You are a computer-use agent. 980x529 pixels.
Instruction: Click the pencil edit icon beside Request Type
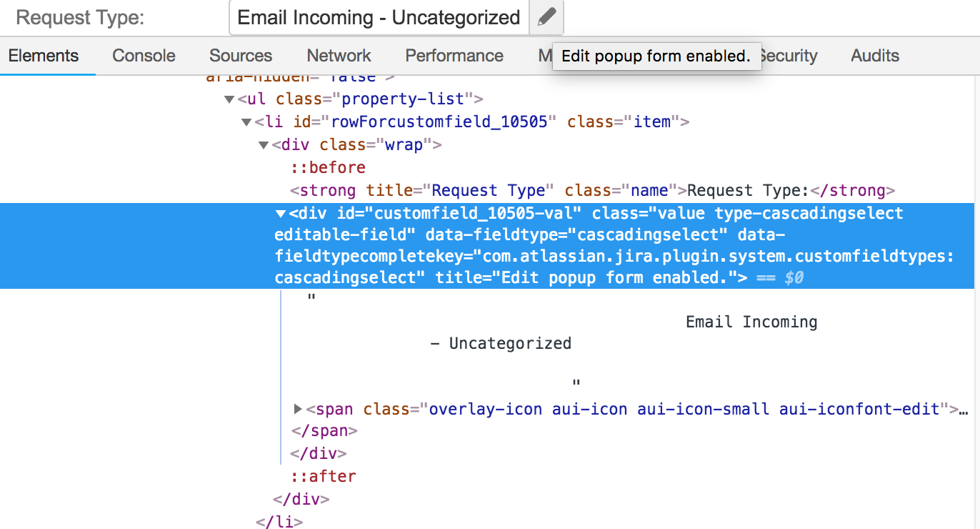click(x=546, y=17)
